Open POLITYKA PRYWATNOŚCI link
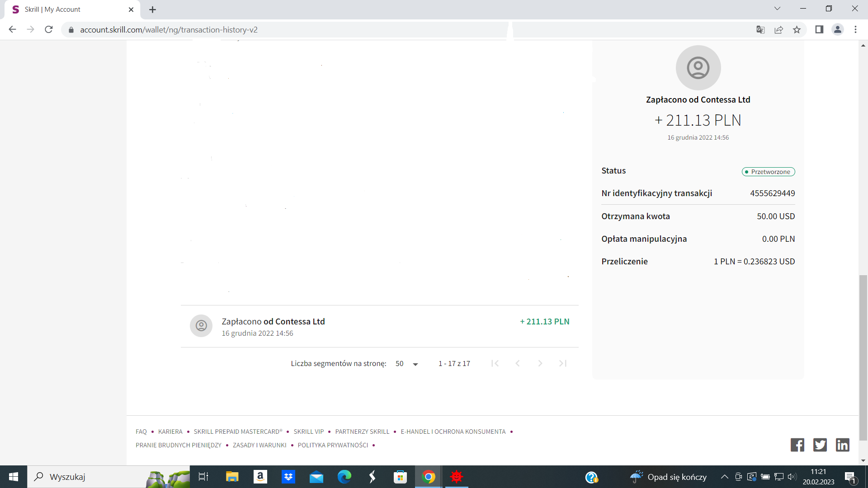The width and height of the screenshot is (868, 488). click(x=333, y=445)
